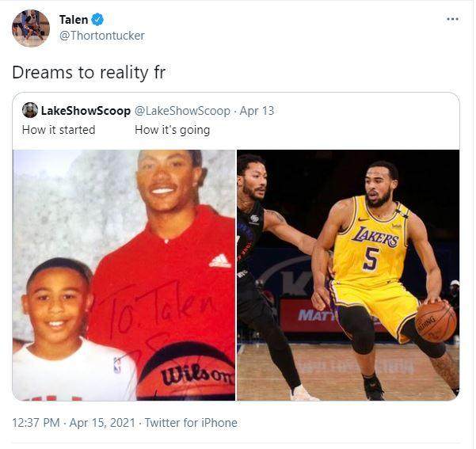Screen dimensions: 476x449
Task: Open the left childhood photo signed 'To: Talen'
Action: click(124, 274)
